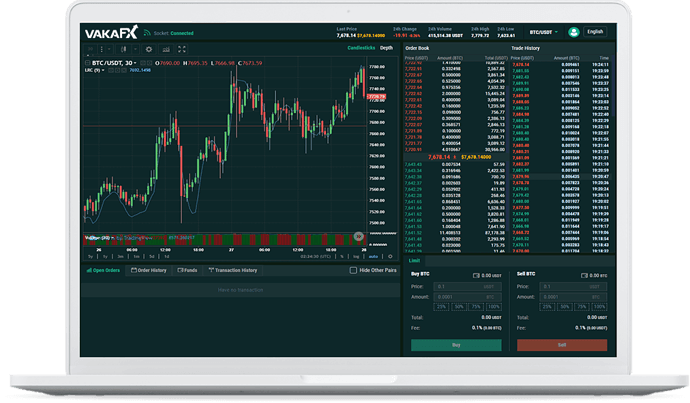
Task: Focus the Buy BTC Amount field
Action: pos(467,297)
